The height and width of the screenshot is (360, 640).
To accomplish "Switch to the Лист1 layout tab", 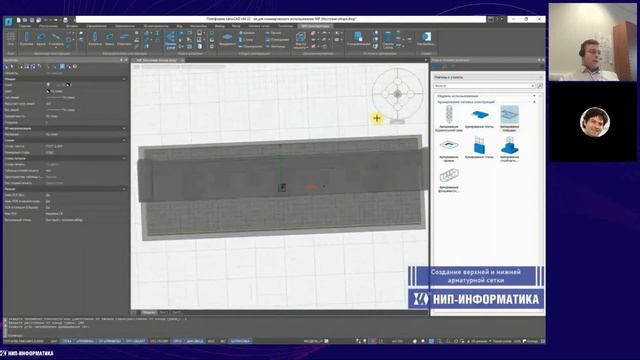I will tap(163, 312).
